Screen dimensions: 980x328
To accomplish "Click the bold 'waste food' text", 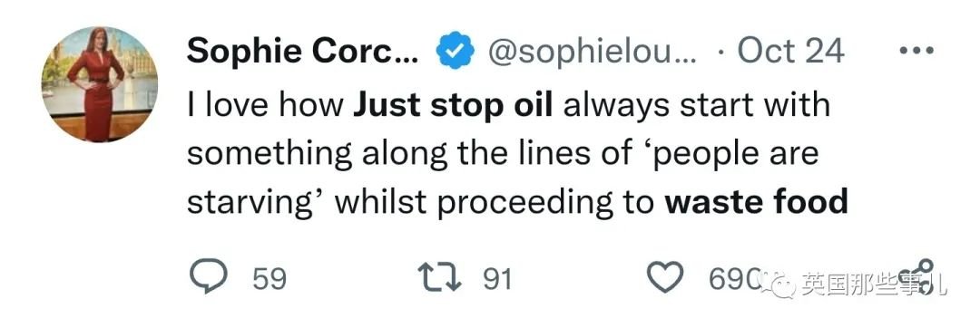I will click(756, 203).
